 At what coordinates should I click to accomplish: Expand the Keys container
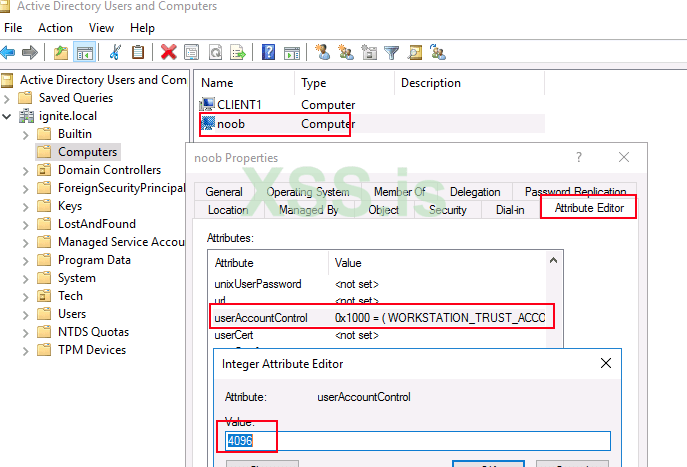[26, 207]
